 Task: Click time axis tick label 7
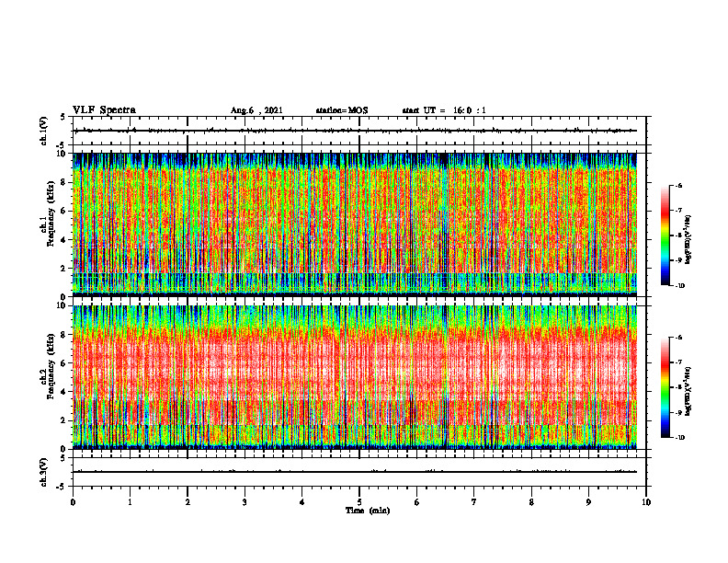coord(474,502)
